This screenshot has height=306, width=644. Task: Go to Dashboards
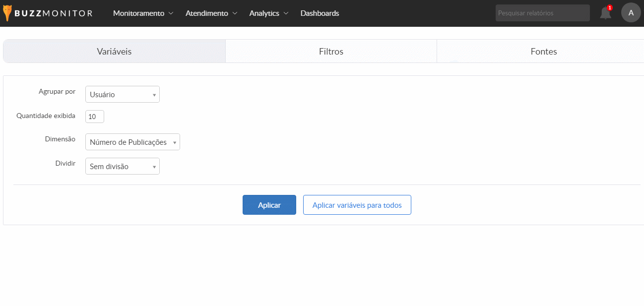320,13
